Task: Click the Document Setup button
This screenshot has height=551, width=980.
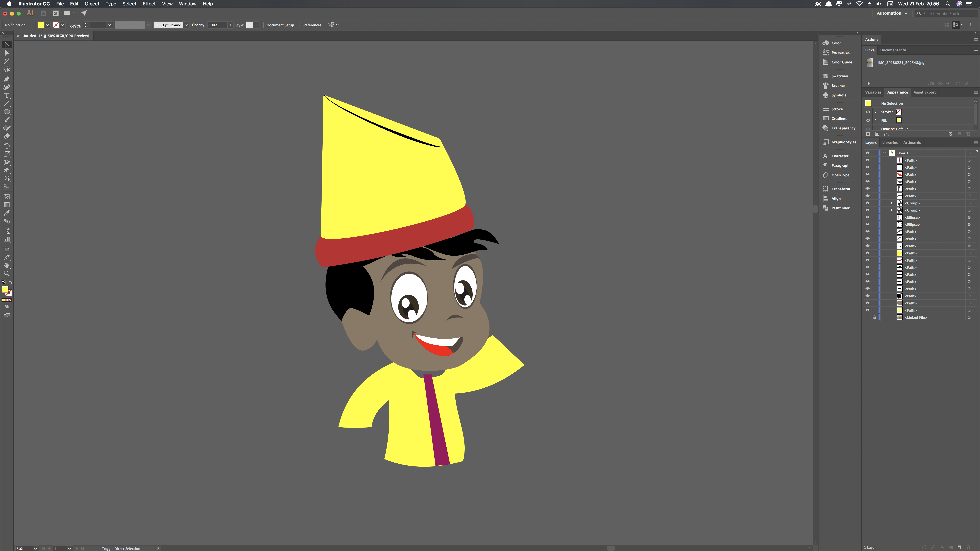Action: [280, 25]
